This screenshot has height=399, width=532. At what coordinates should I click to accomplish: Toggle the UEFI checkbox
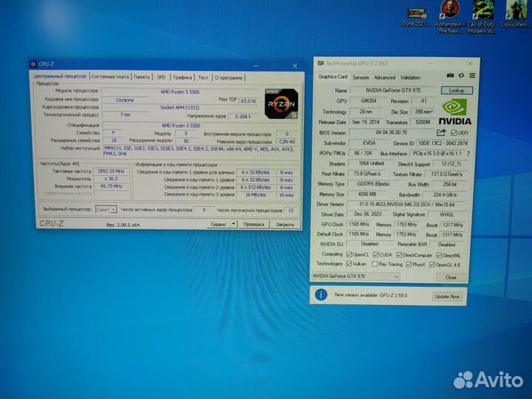point(454,133)
